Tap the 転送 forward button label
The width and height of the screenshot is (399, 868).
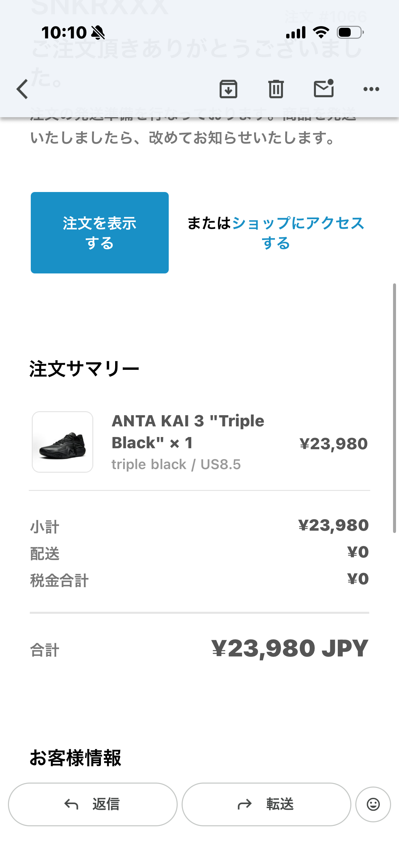tap(280, 804)
